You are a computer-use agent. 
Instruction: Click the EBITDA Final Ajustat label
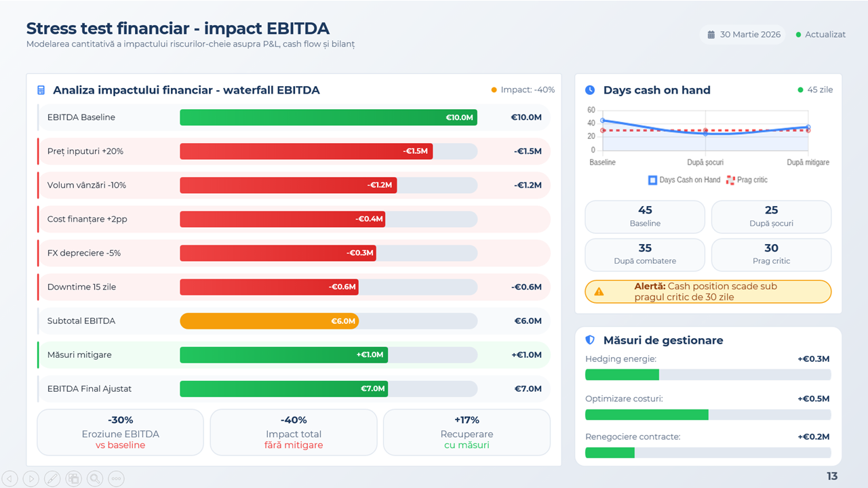[x=90, y=388]
